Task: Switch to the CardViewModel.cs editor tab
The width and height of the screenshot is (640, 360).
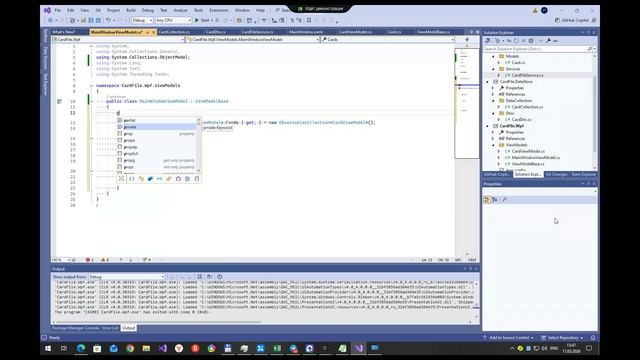Action: [x=355, y=32]
